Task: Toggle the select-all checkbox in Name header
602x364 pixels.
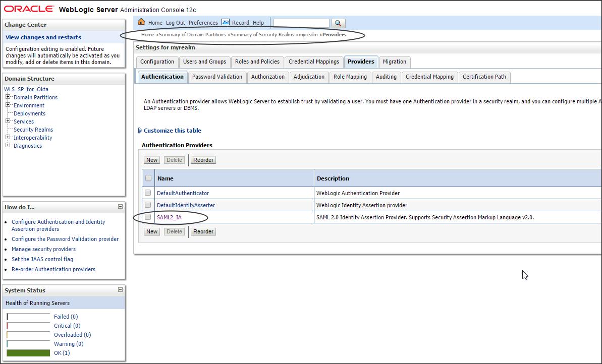Action: [148, 178]
